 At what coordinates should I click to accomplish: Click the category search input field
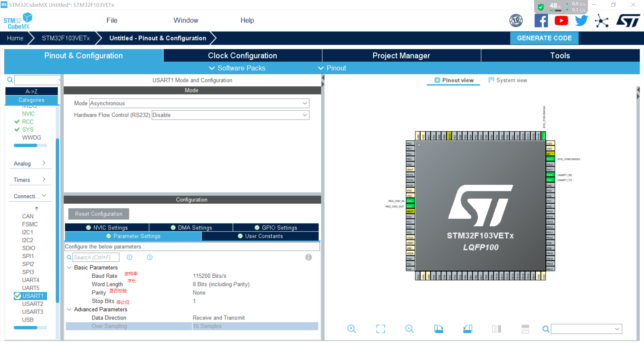pyautogui.click(x=37, y=80)
